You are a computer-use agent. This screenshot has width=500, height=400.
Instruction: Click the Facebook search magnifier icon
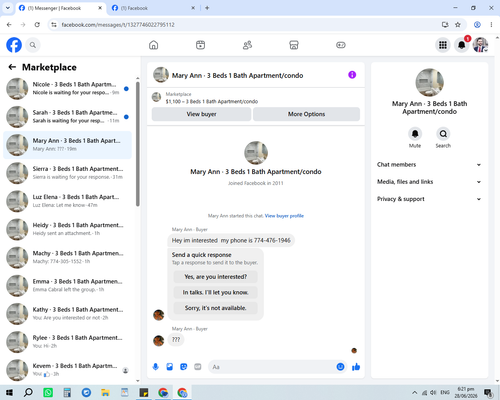click(33, 45)
